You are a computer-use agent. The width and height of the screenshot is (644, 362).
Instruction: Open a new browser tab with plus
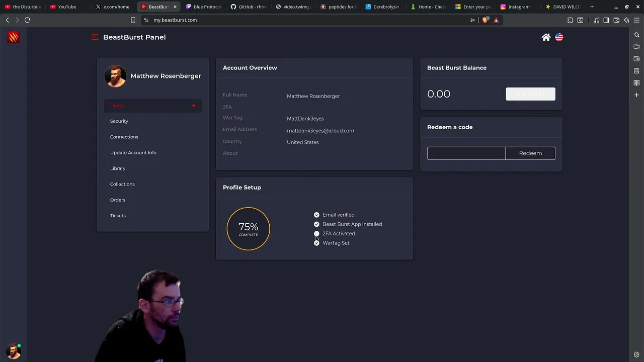point(592,7)
